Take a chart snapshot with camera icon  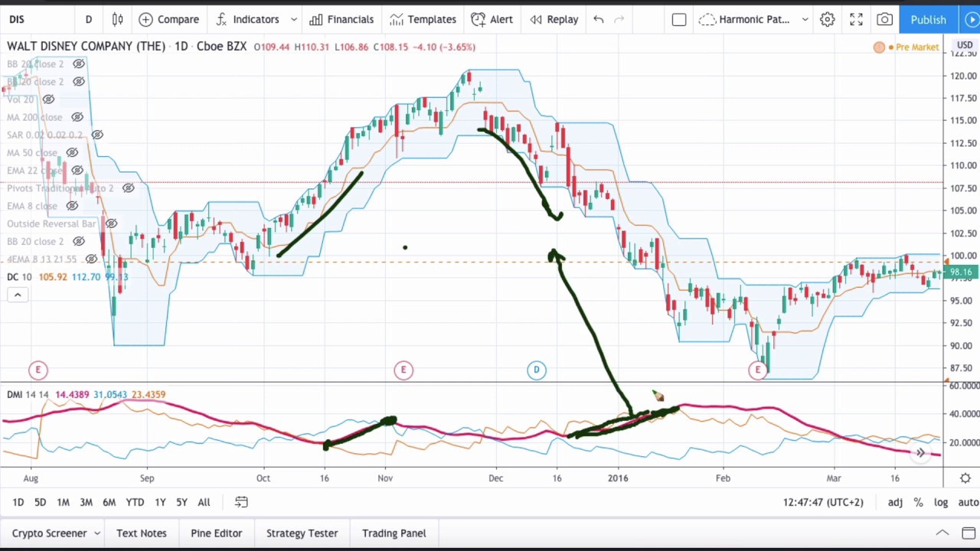[x=884, y=19]
